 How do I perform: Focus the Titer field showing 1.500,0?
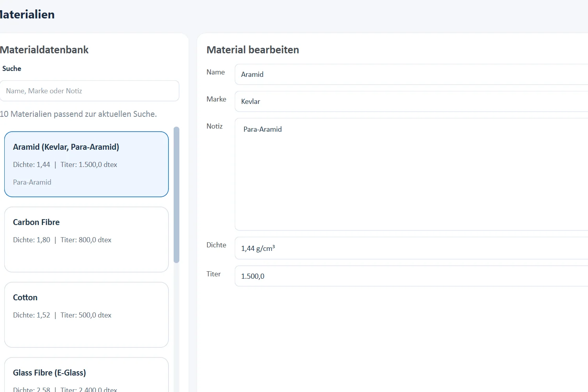pyautogui.click(x=411, y=276)
